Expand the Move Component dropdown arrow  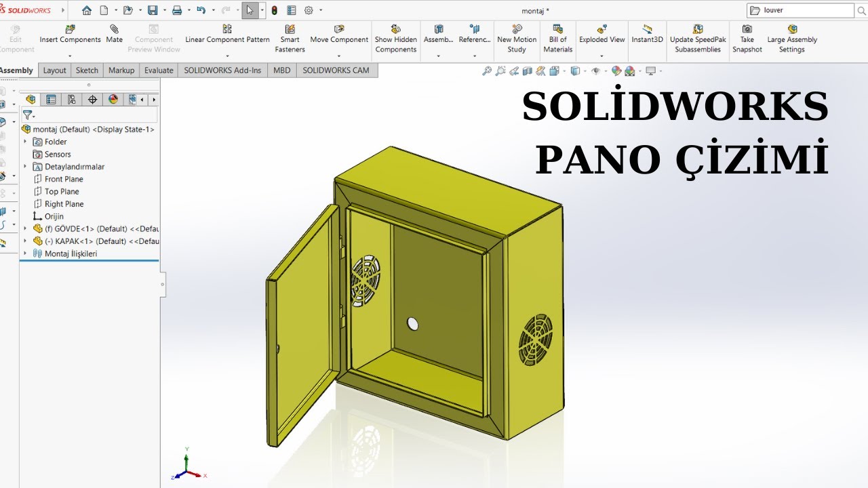[x=339, y=57]
